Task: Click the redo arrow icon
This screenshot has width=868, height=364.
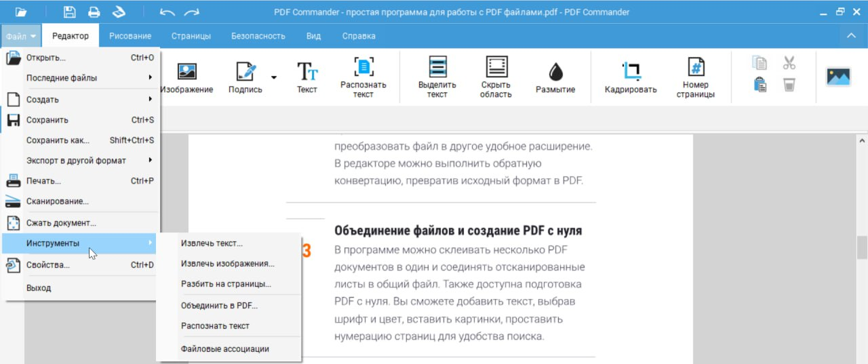Action: click(192, 12)
